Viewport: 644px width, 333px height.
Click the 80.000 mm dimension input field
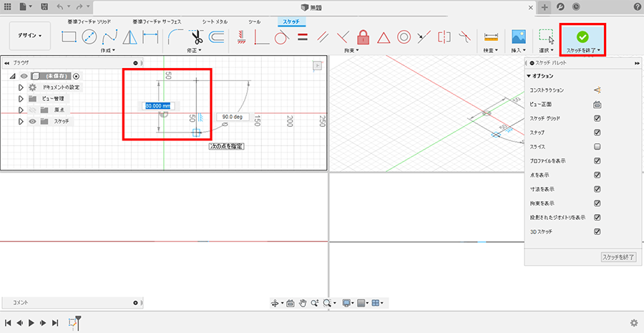pyautogui.click(x=157, y=105)
